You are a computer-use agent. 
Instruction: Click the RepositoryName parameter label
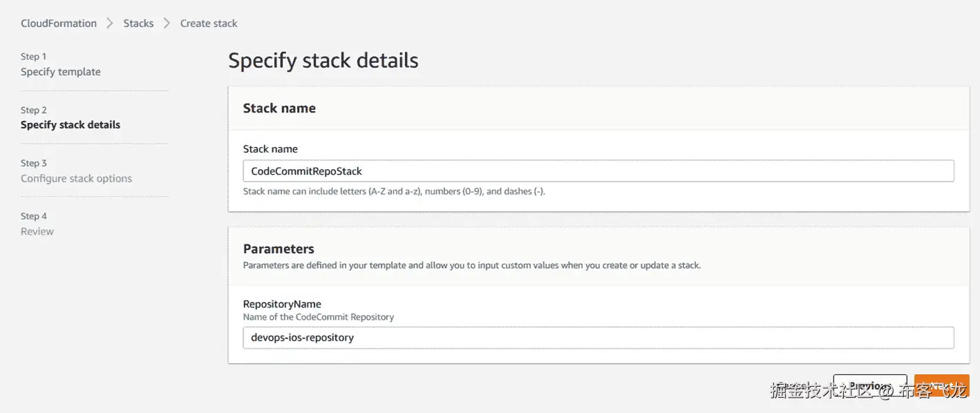tap(282, 304)
